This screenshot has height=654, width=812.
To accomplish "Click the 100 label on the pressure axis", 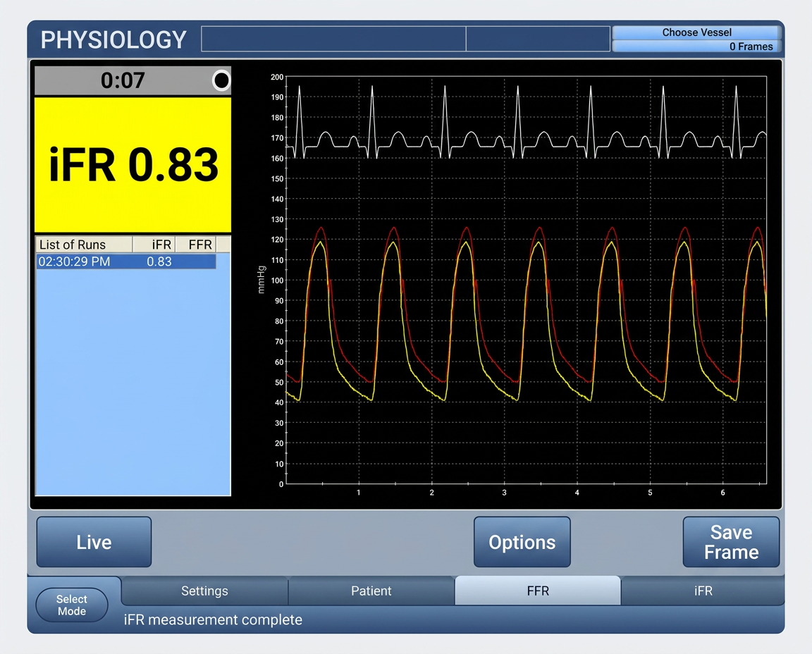I will click(277, 280).
